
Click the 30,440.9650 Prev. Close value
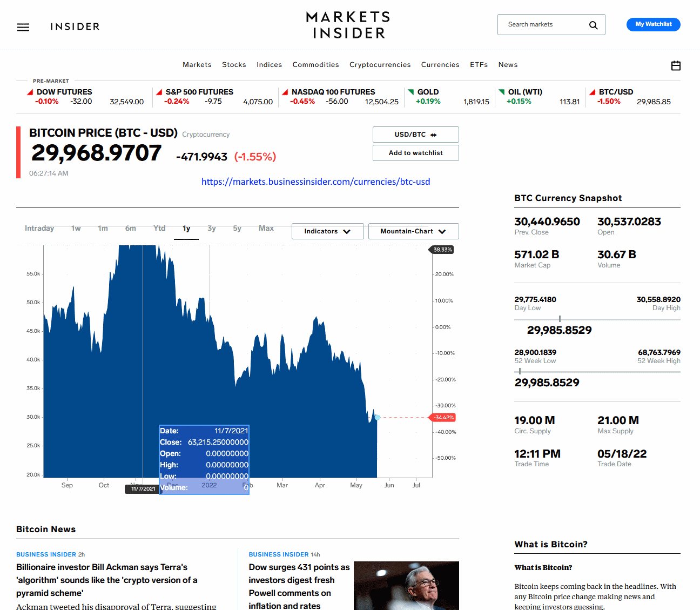[547, 222]
